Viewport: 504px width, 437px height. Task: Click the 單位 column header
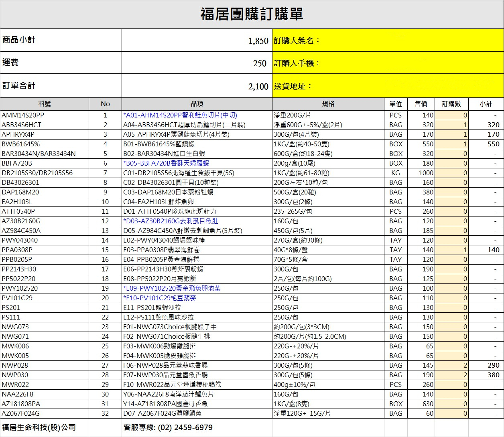396,104
